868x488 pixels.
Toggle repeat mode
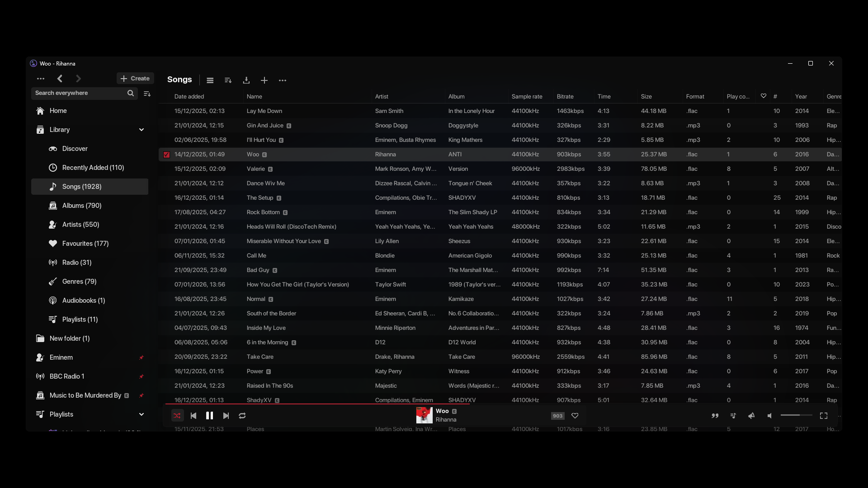(x=242, y=416)
